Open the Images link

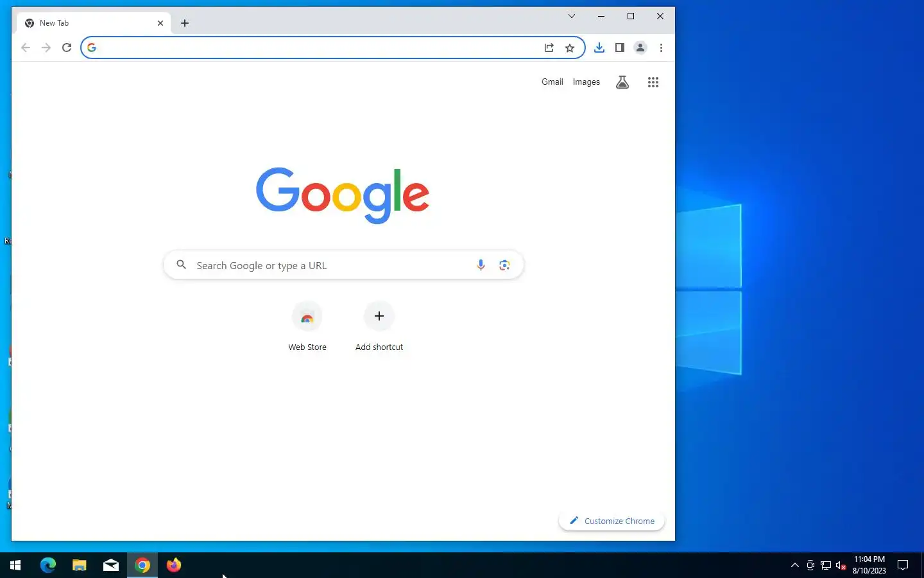tap(586, 82)
